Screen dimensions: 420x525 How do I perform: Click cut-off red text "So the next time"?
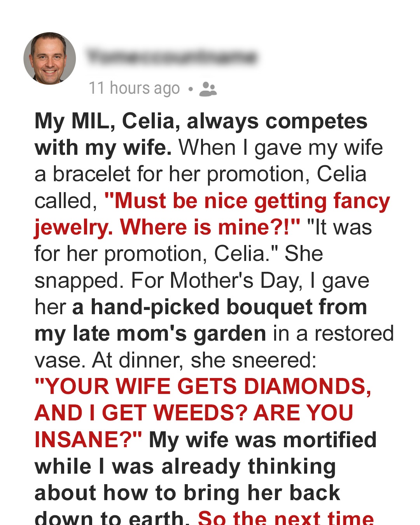click(286, 518)
